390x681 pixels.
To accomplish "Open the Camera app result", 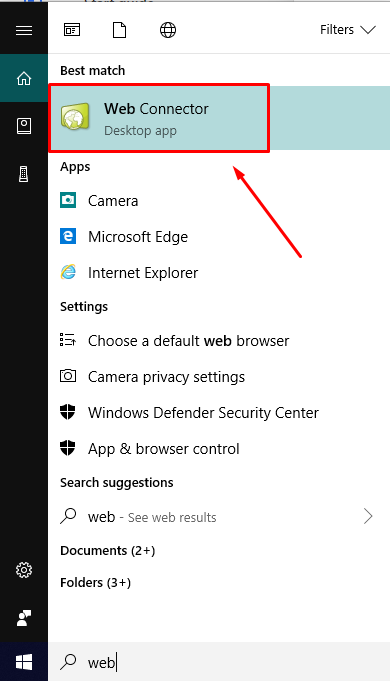I will pos(219,201).
